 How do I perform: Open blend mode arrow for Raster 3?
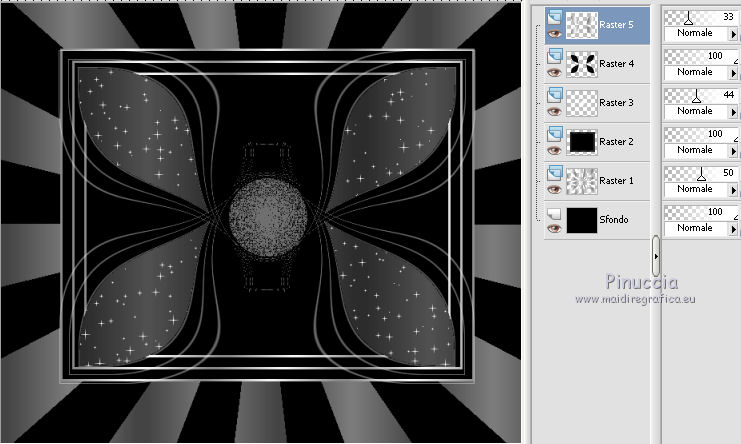(x=734, y=112)
